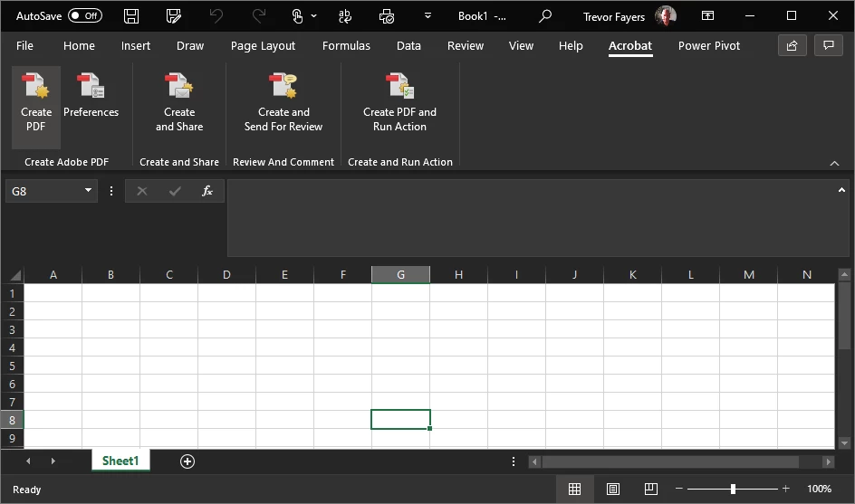Screen dimensions: 855x504
Task: Open the Comments pane icon
Action: coord(829,45)
